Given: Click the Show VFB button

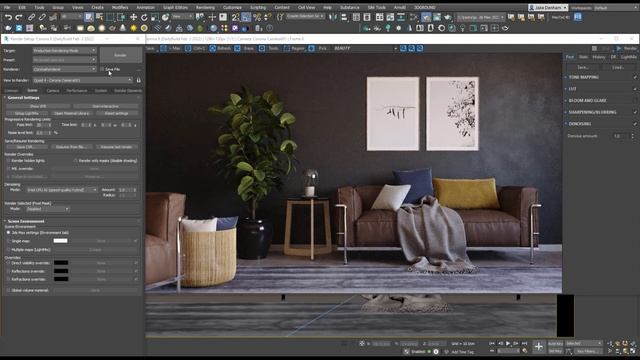Looking at the screenshot, I should coord(38,106).
